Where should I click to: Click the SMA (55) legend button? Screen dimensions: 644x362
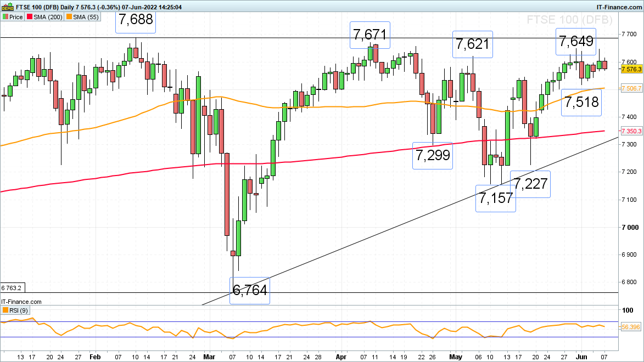click(x=82, y=17)
